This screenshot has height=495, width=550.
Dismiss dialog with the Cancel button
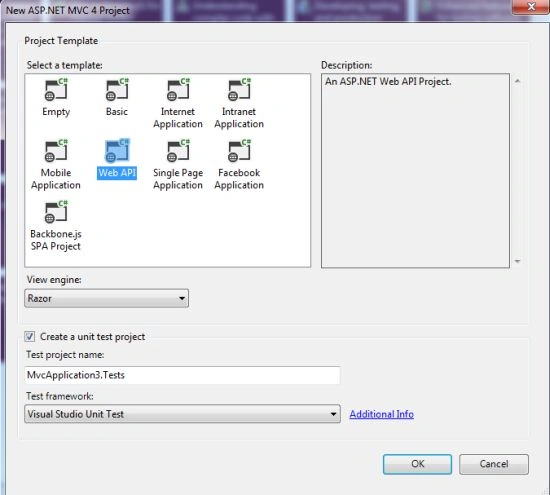[494, 464]
